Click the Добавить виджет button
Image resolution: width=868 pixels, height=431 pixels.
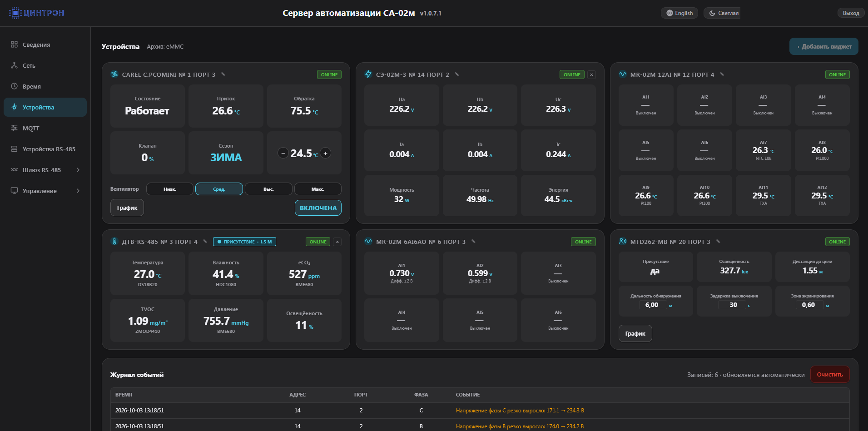click(x=823, y=46)
